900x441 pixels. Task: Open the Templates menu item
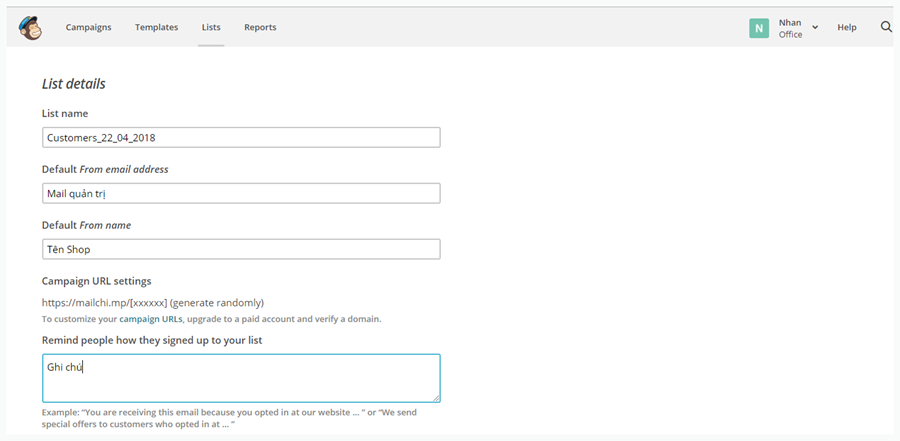pos(157,27)
